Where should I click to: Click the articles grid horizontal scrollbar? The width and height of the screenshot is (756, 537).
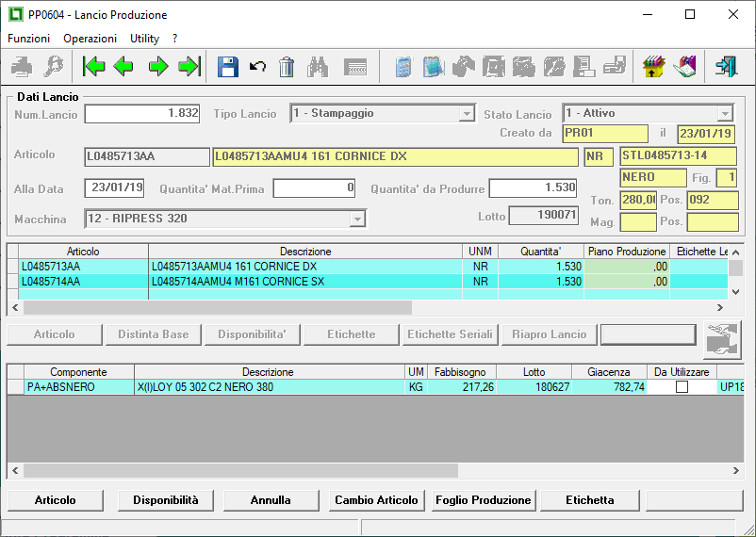tap(217, 307)
